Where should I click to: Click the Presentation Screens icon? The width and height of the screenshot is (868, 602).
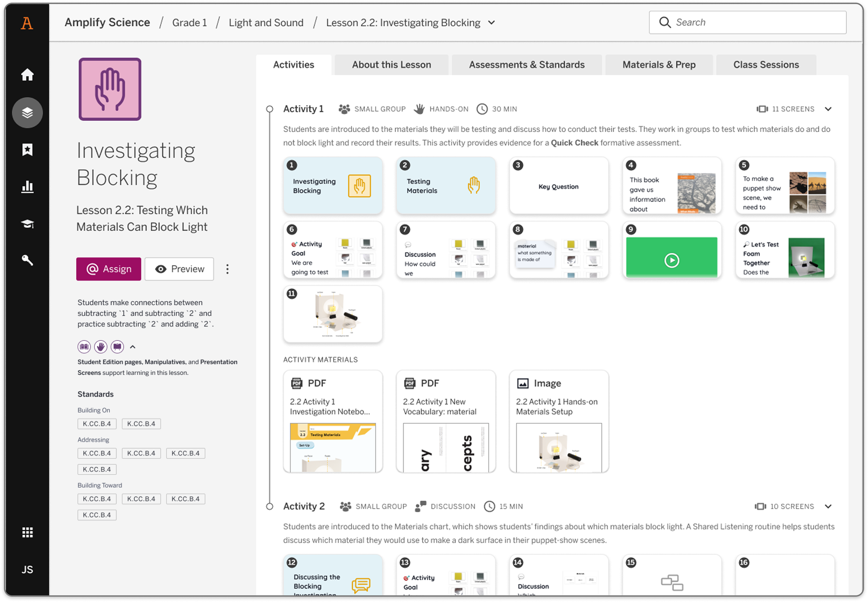tap(117, 347)
